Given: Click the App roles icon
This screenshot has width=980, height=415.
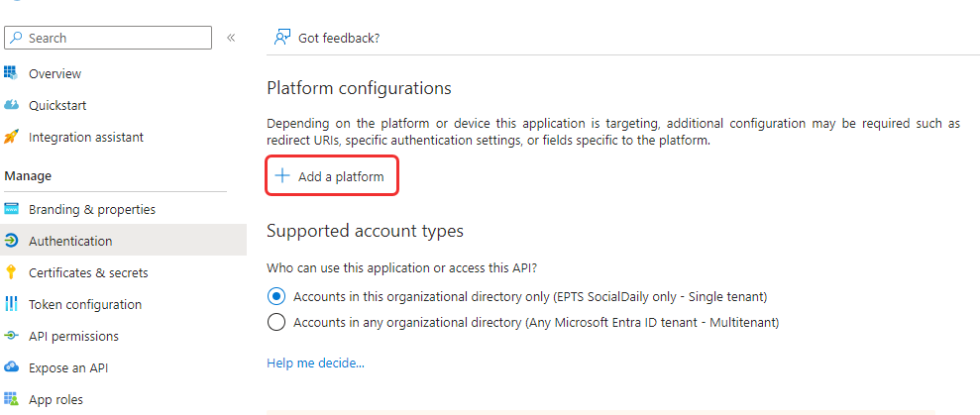Looking at the screenshot, I should pos(12,399).
